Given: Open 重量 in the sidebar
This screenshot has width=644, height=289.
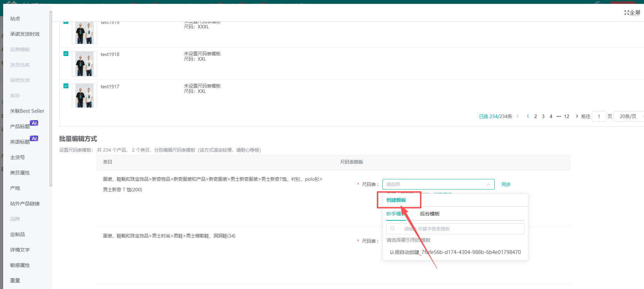Looking at the screenshot, I should [x=15, y=281].
